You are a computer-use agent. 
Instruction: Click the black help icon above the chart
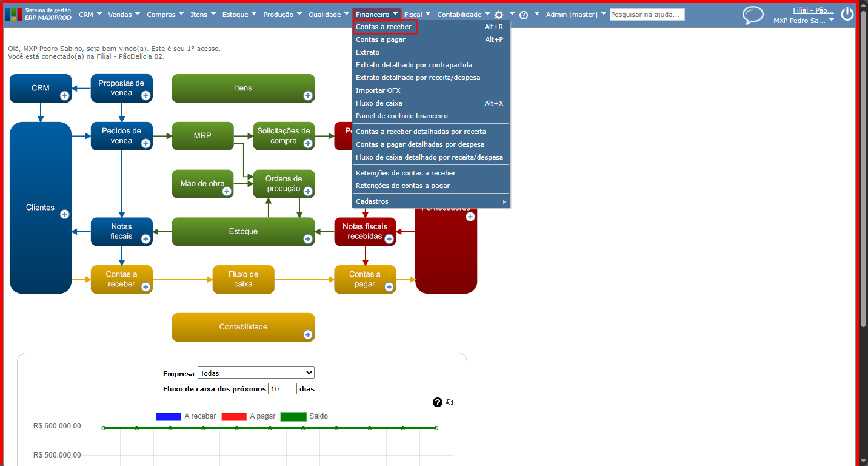(438, 402)
